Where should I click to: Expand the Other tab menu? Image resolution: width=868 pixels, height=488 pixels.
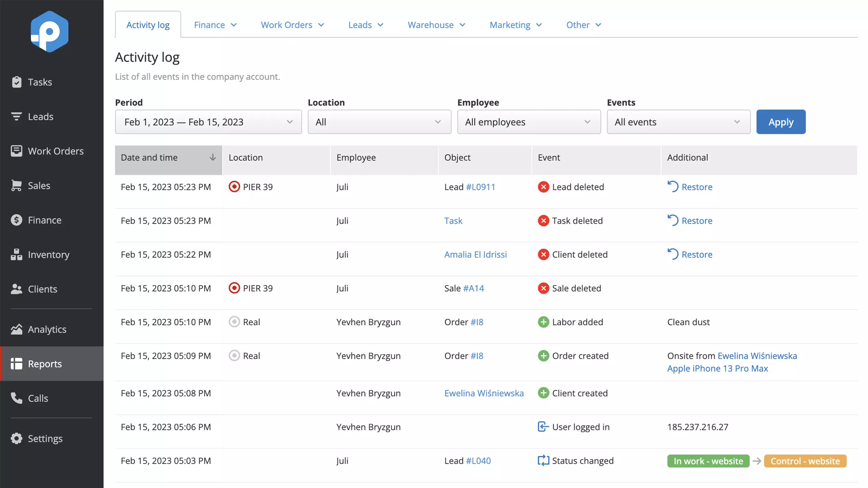(x=584, y=25)
